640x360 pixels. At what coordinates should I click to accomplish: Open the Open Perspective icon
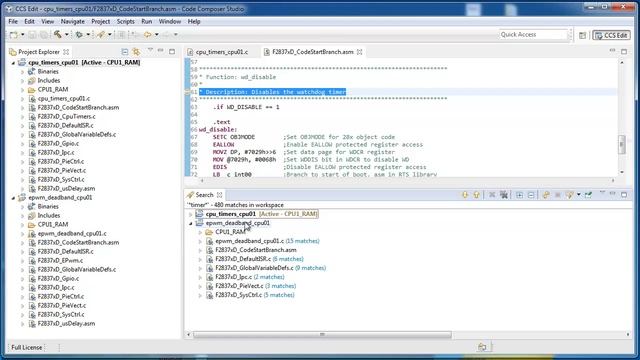582,36
